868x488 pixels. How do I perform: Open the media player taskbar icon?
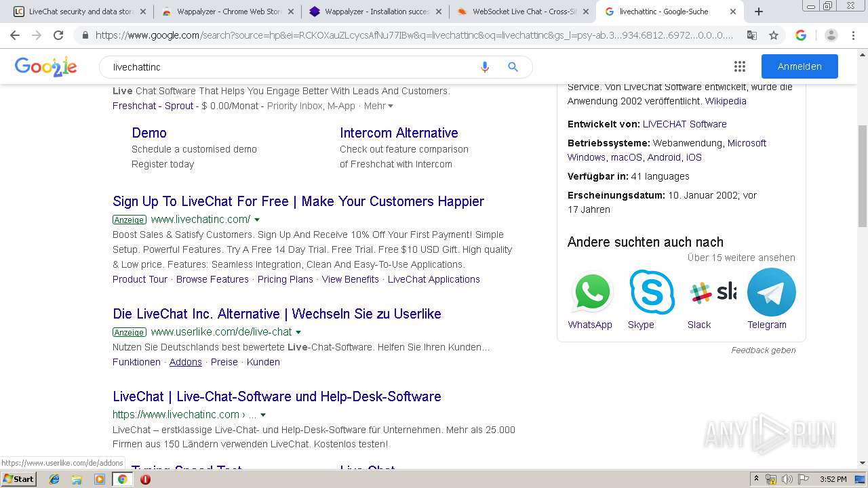tap(100, 479)
